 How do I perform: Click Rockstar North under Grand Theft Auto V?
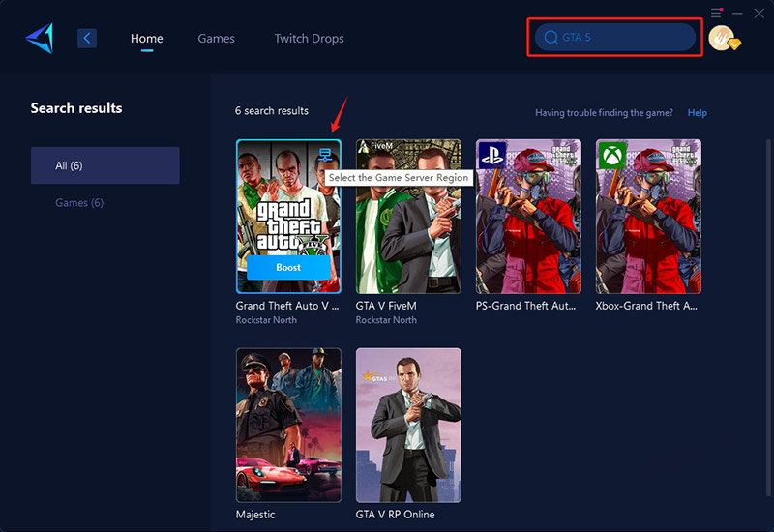tap(266, 320)
